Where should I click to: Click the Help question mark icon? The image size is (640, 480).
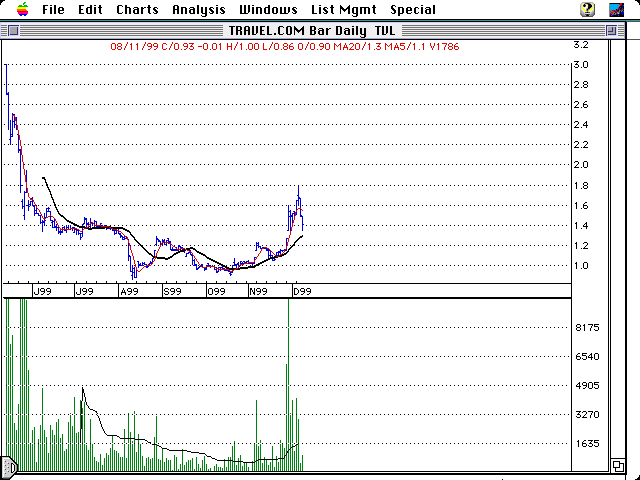pos(587,9)
